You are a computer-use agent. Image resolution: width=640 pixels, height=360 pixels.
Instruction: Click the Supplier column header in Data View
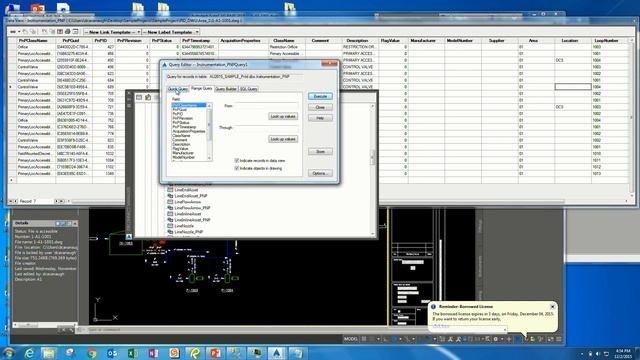coord(496,41)
